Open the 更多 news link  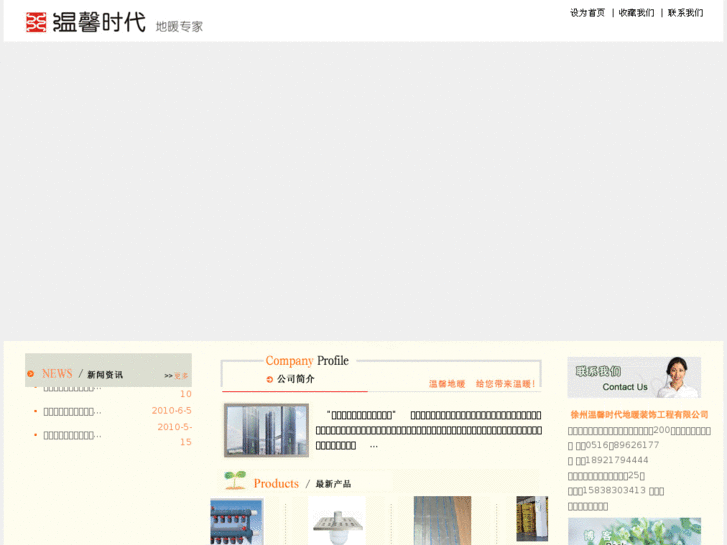181,376
